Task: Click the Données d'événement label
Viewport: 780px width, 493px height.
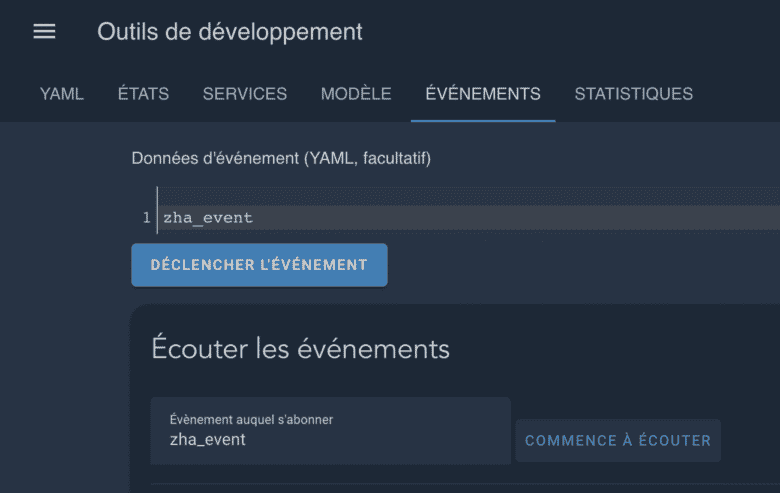Action: (281, 158)
